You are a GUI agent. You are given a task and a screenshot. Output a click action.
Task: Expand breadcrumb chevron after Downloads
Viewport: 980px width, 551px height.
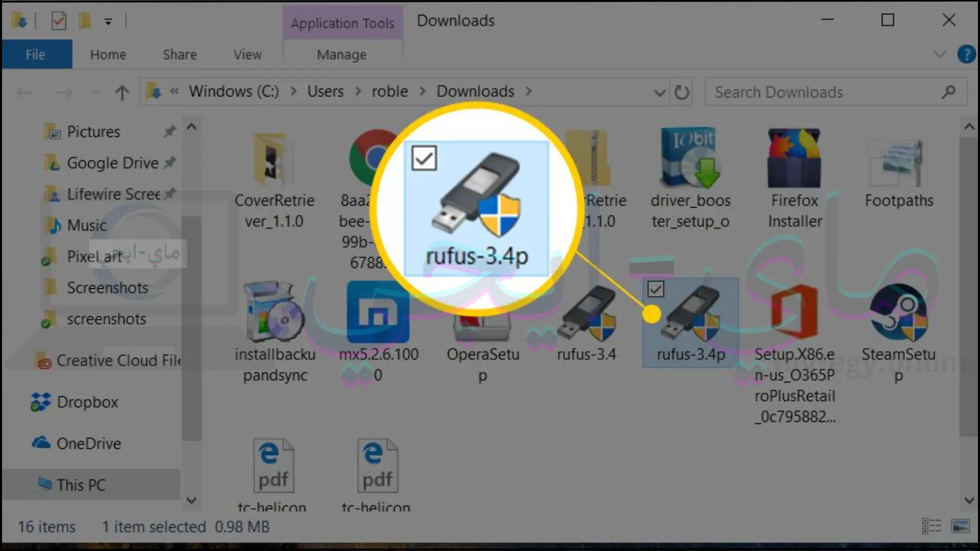tap(529, 91)
